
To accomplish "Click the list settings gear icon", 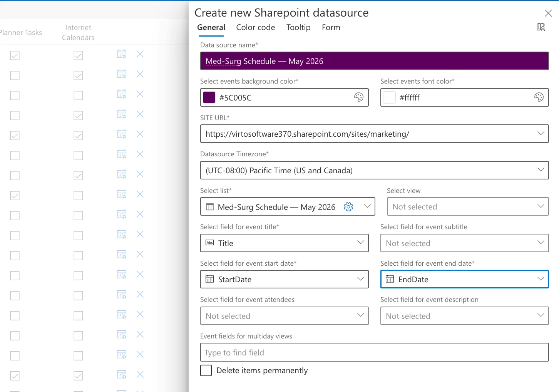I will tap(348, 207).
